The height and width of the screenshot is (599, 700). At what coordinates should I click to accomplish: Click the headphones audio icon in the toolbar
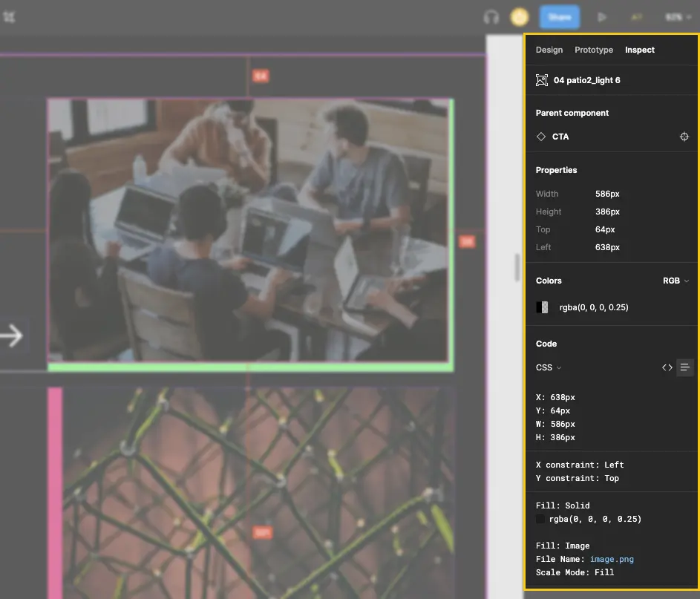pyautogui.click(x=491, y=16)
